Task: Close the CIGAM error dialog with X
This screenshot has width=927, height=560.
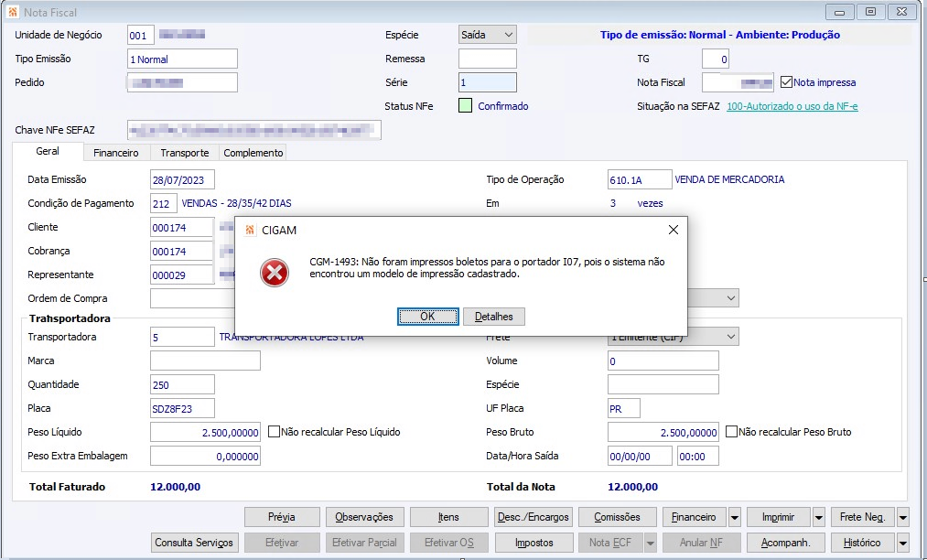Action: click(673, 230)
